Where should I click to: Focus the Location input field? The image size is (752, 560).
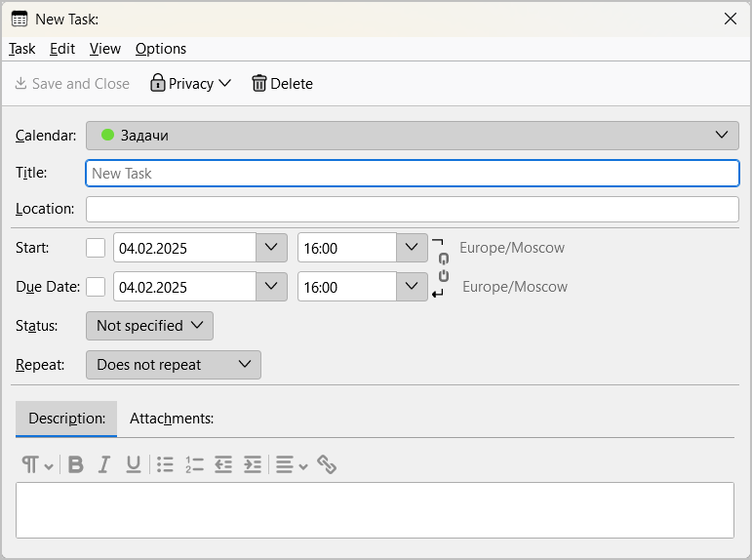pyautogui.click(x=413, y=209)
